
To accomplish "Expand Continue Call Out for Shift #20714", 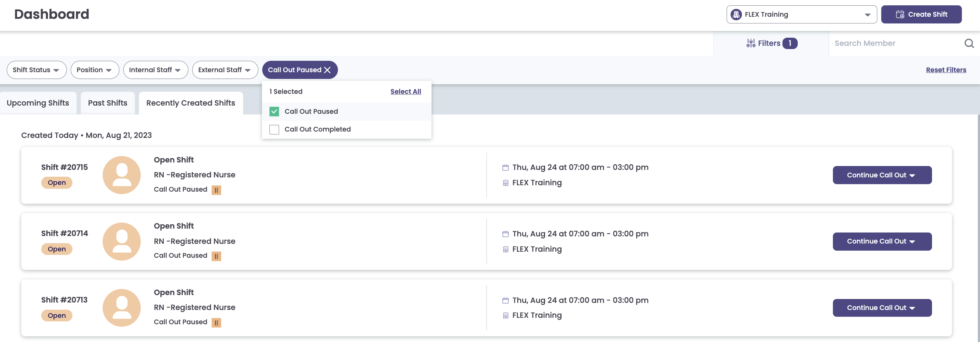I will pyautogui.click(x=882, y=241).
